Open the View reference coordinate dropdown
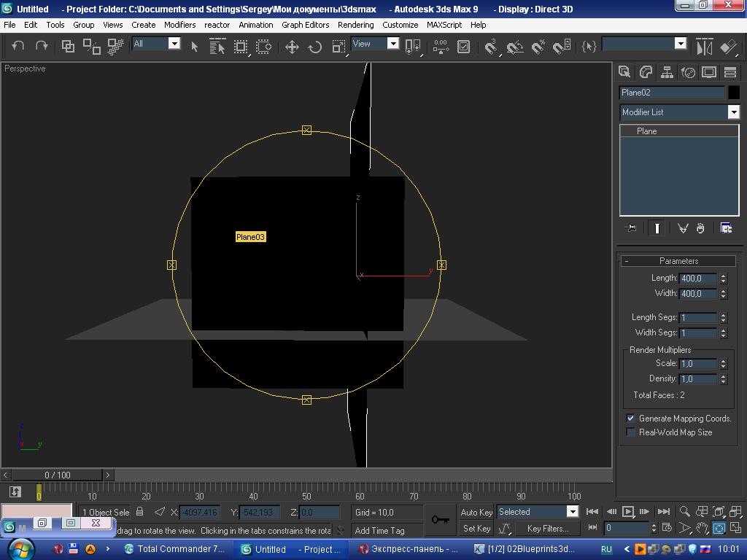This screenshot has width=747, height=560. point(392,44)
